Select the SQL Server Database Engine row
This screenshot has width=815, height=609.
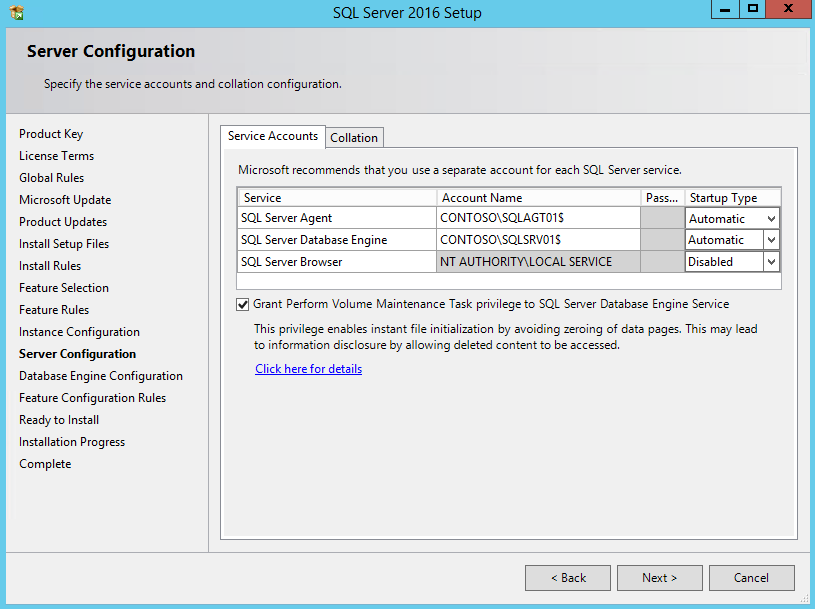point(337,240)
